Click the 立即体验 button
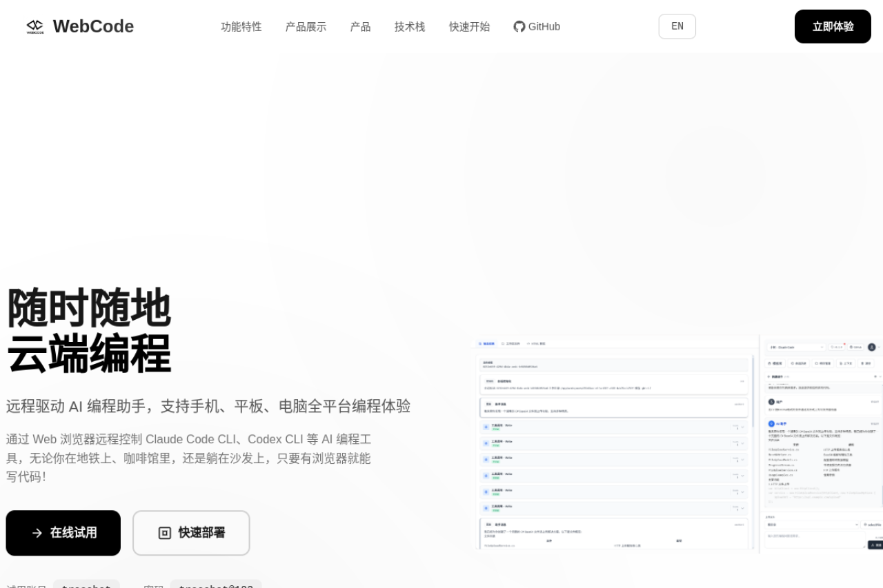 pos(833,26)
